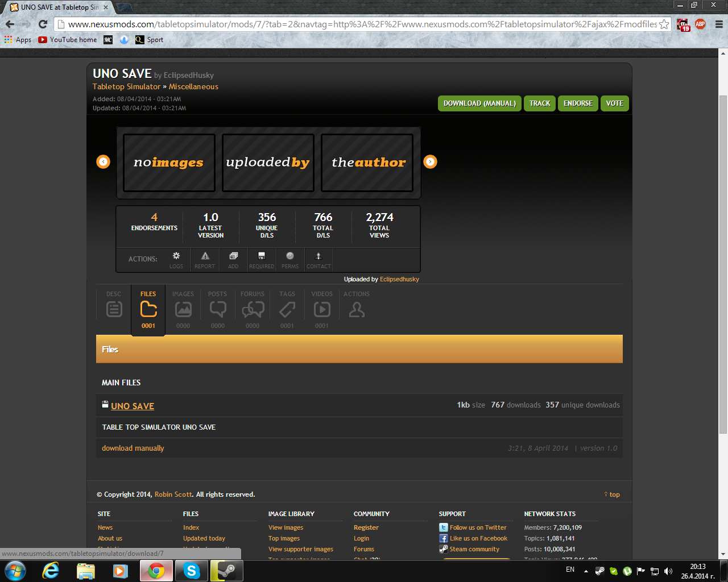Open the Register link in the footer
The width and height of the screenshot is (728, 582).
click(x=366, y=527)
